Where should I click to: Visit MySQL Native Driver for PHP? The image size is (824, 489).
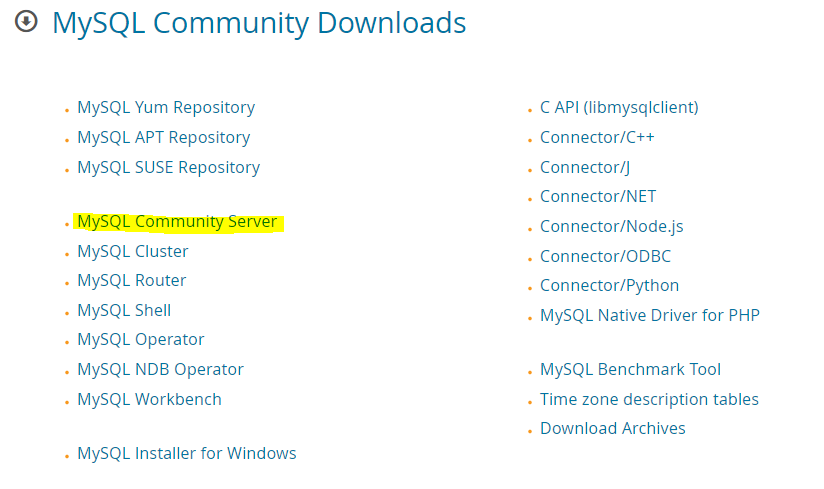click(x=650, y=315)
